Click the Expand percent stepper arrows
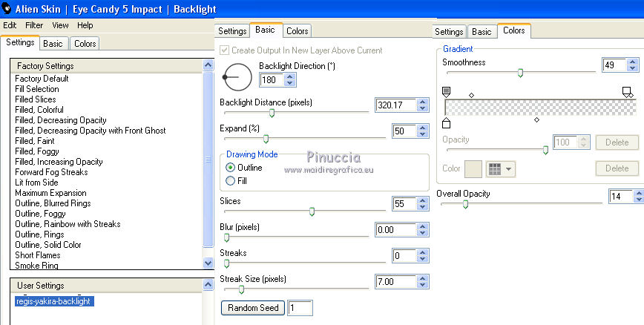The image size is (644, 325). [423, 131]
